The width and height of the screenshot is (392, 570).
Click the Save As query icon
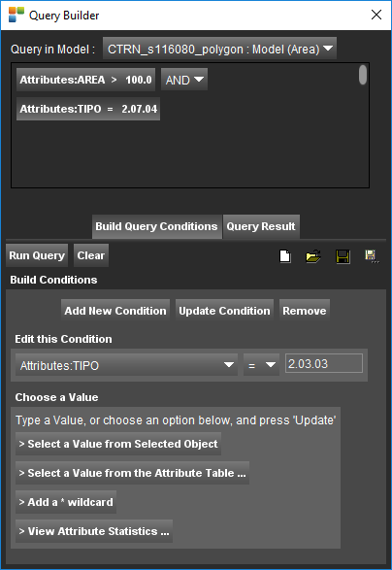tap(372, 256)
